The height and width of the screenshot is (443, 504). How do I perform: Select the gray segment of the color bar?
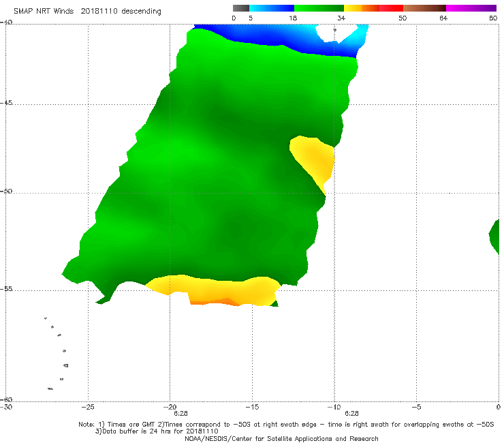241,8
